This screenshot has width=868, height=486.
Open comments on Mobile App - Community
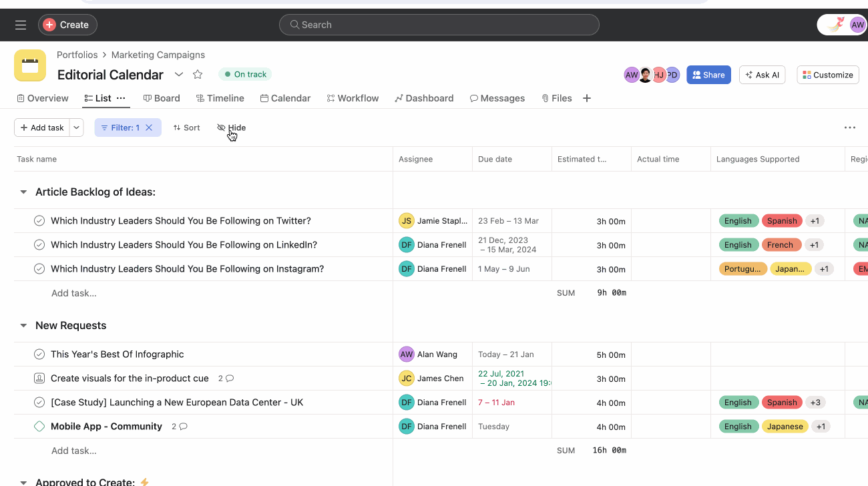coord(180,427)
